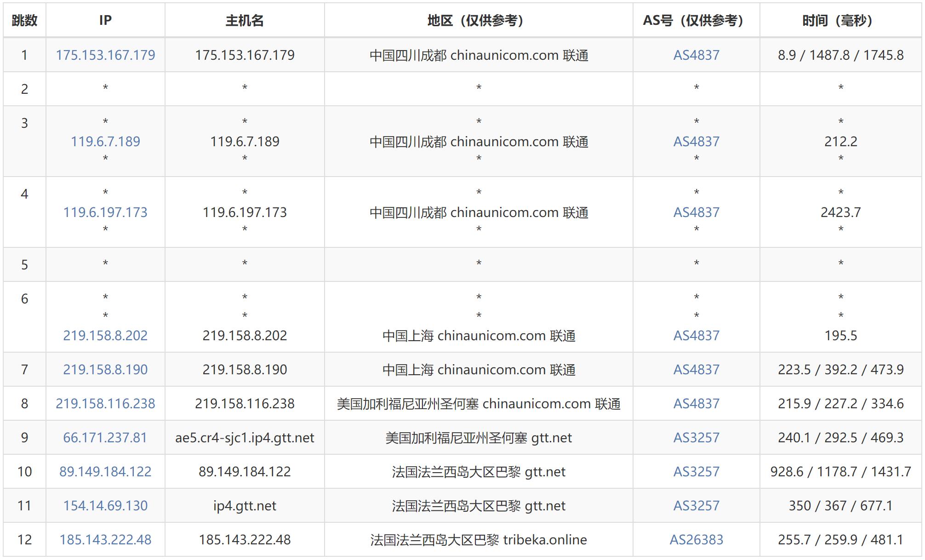Open IP link 219.158.116.238
This screenshot has width=925, height=560.
click(x=105, y=404)
